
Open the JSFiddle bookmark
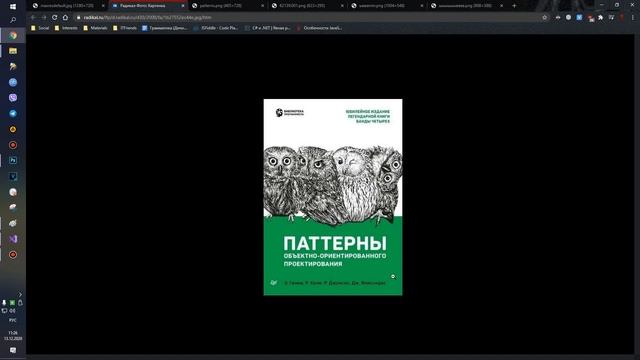pos(216,28)
